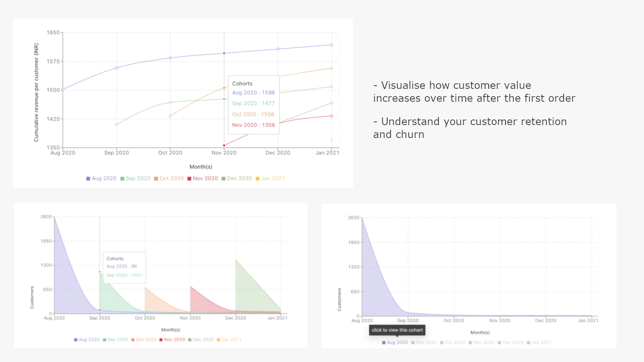Toggle Jan 2021 cohort label in bottom-left chart legend

point(231,340)
